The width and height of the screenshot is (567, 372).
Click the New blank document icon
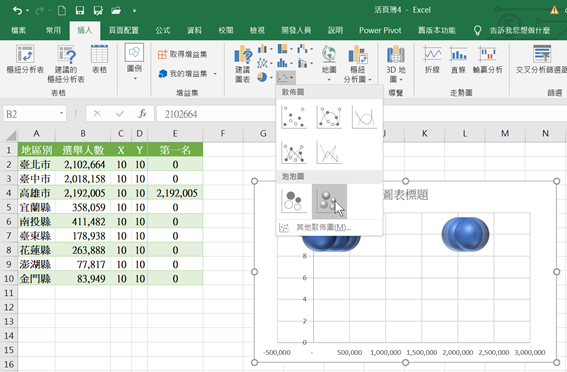point(62,10)
